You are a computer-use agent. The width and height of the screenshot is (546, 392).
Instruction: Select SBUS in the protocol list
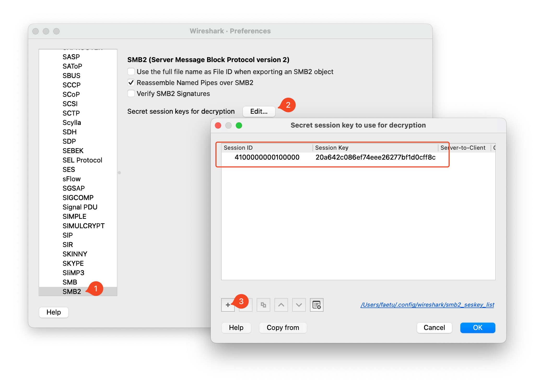78,75
